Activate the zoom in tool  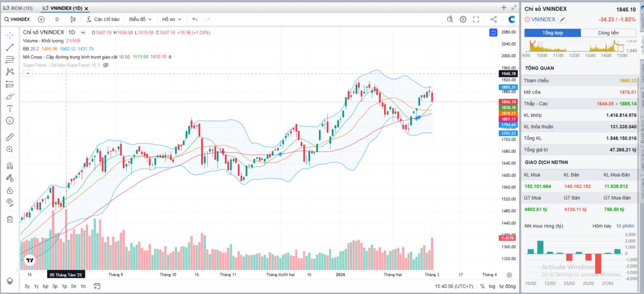point(10,149)
